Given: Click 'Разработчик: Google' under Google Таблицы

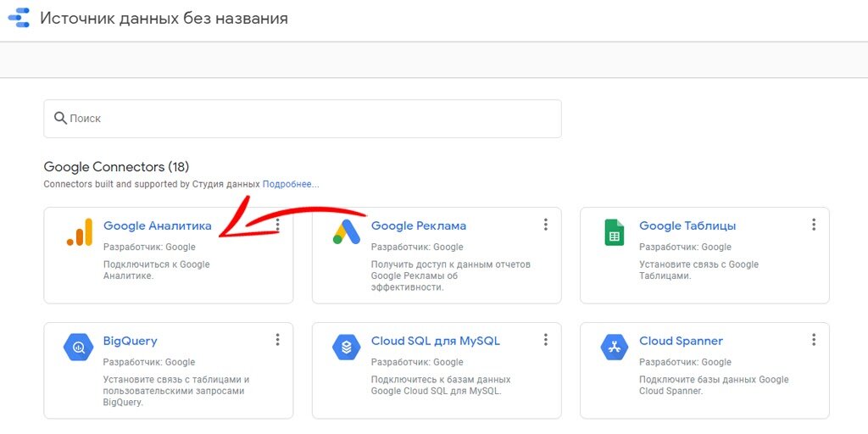Looking at the screenshot, I should point(685,247).
